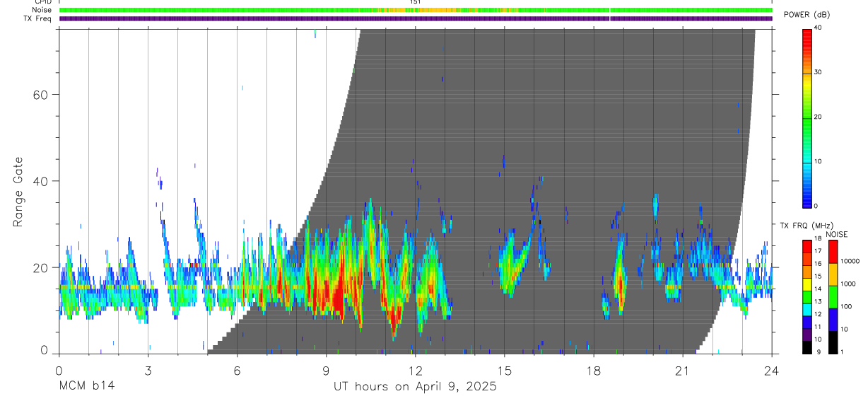868x401 pixels.
Task: Click the CPID value 151 label
Action: pos(415,2)
